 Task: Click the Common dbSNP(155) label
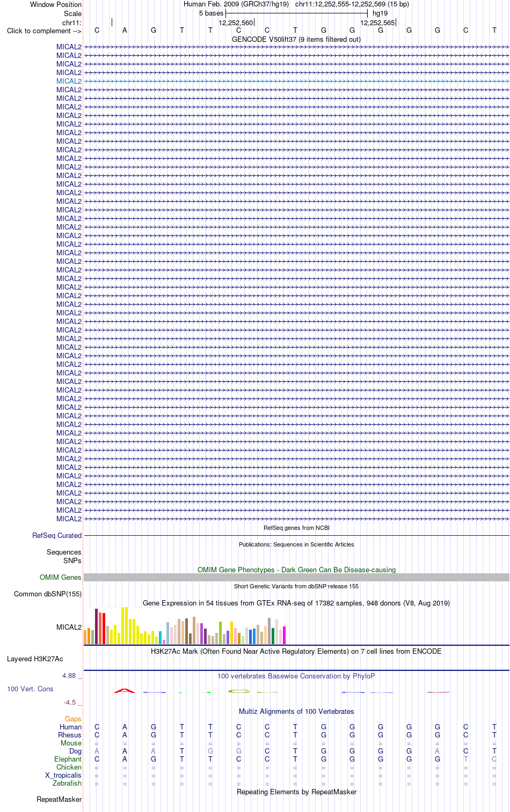point(48,594)
